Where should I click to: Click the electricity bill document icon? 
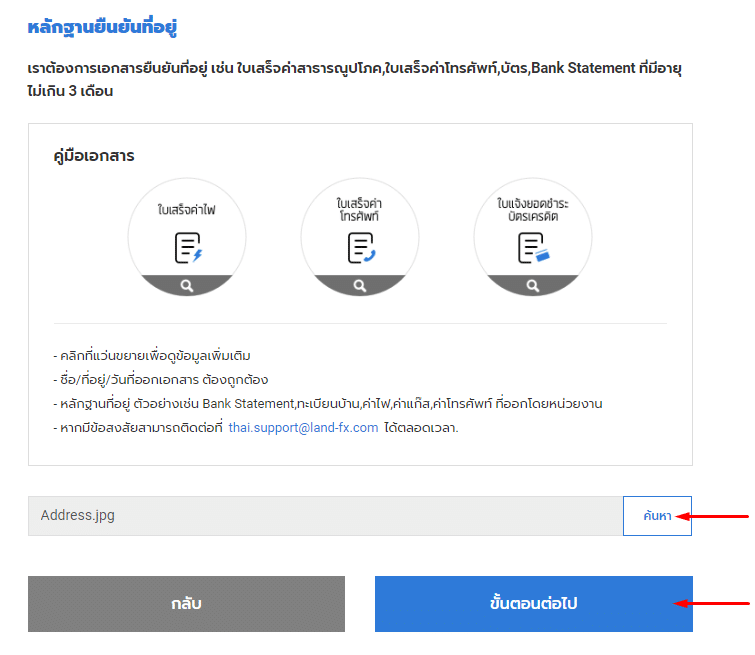[x=187, y=247]
